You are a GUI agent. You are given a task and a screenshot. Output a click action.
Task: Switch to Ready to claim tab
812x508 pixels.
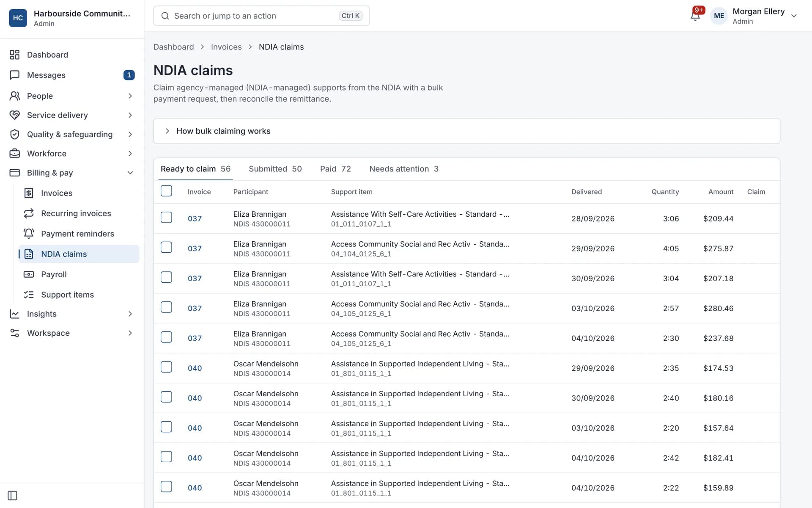point(195,169)
